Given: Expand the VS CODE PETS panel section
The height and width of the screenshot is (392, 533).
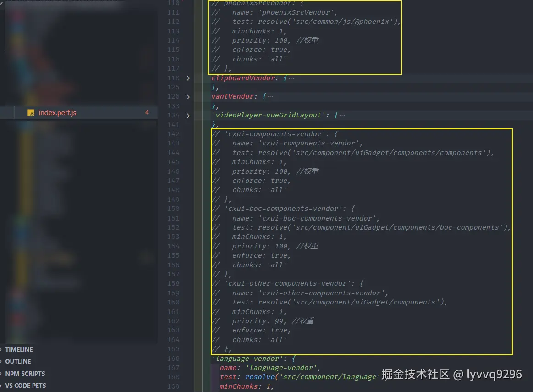Looking at the screenshot, I should pos(26,386).
